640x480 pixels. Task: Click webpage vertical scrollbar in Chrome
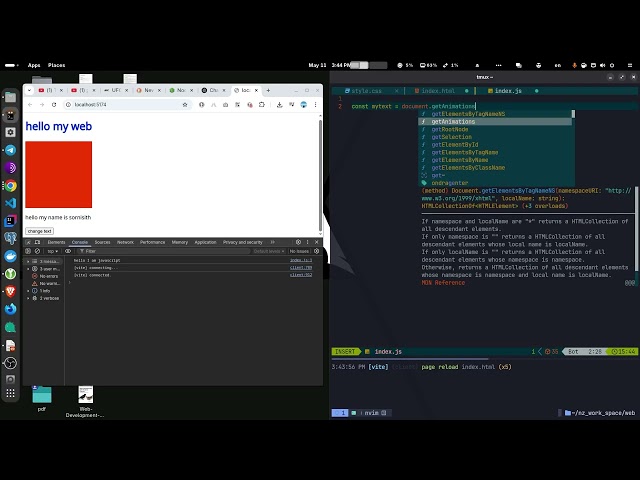[x=320, y=176]
